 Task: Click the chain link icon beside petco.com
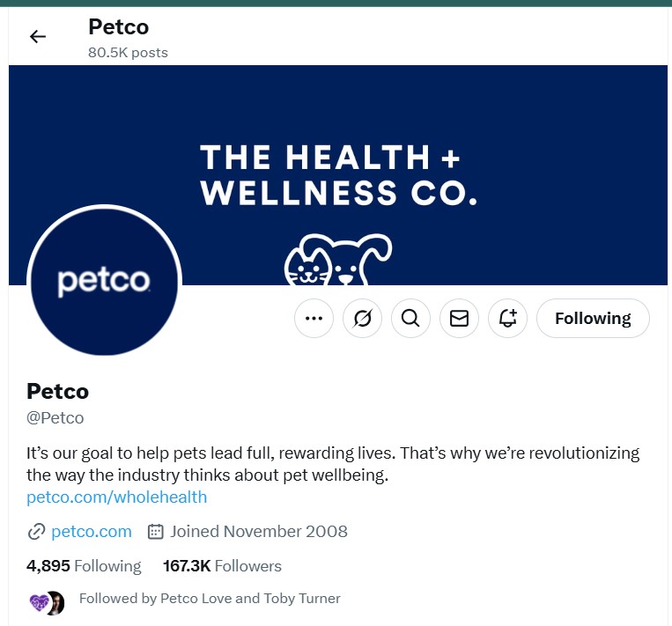click(x=36, y=531)
